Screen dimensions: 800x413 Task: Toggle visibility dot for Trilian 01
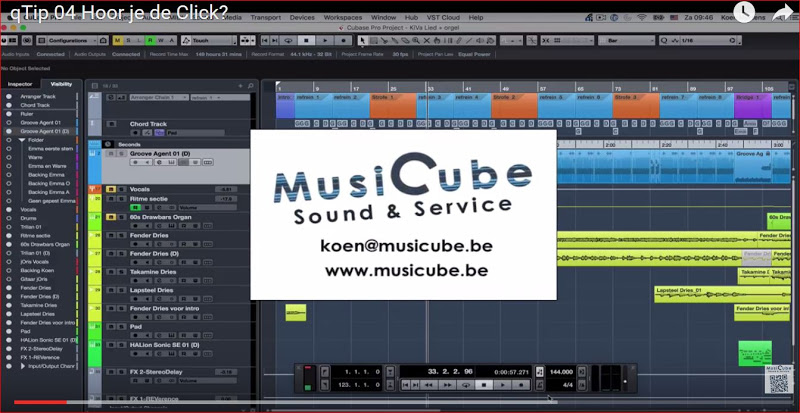coord(9,227)
